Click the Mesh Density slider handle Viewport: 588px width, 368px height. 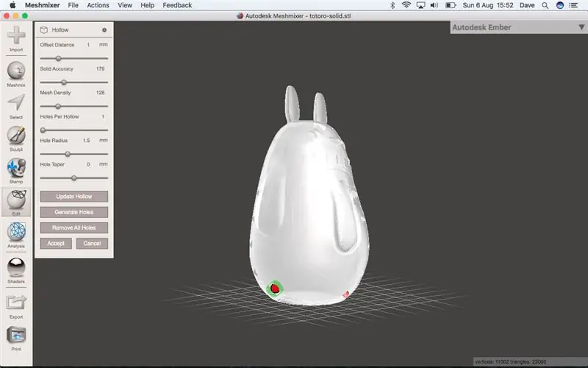pos(58,106)
